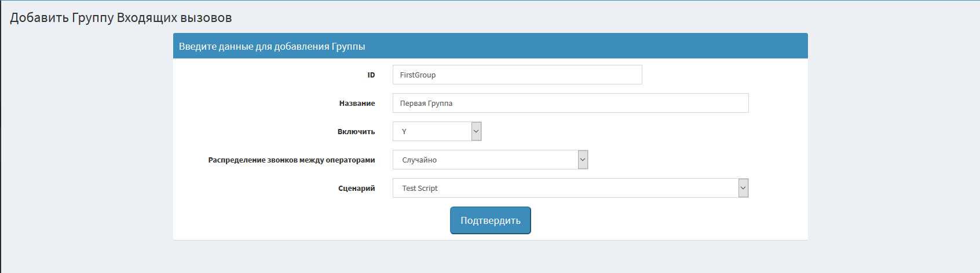Screen dimensions: 980x273
Task: Open the Сценарий dropdown arrow
Action: [x=743, y=188]
